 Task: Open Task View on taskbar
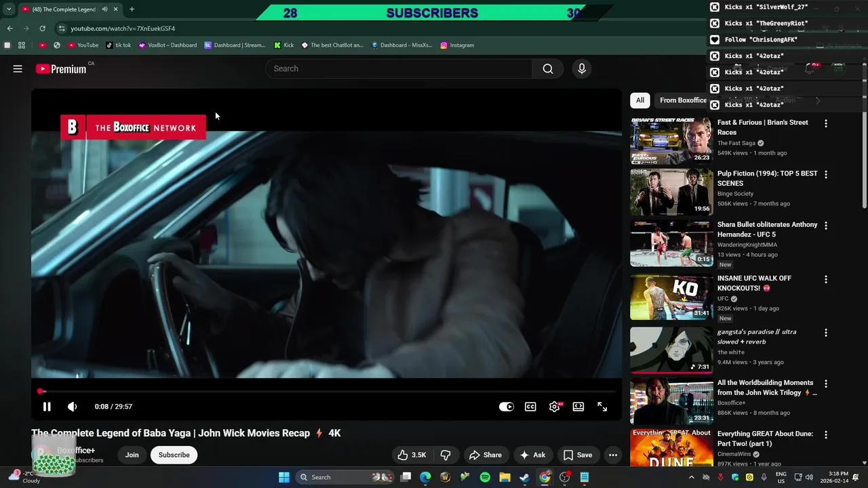click(406, 477)
